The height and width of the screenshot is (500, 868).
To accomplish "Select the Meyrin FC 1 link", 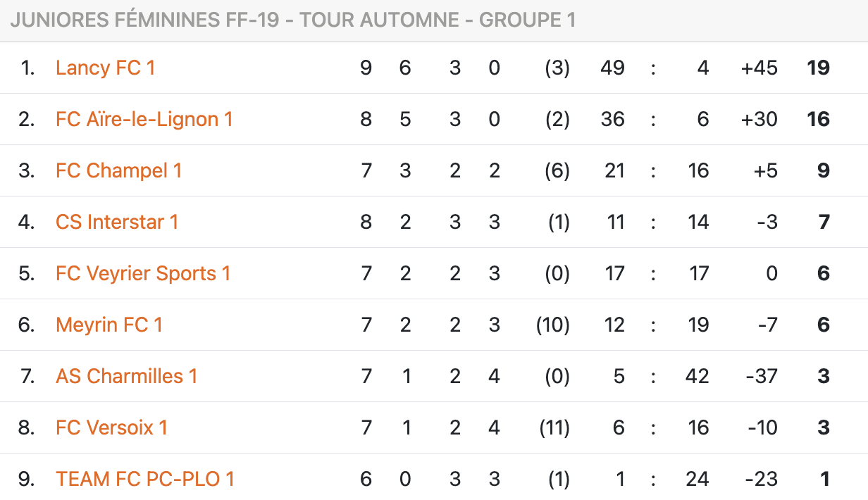I will pos(109,325).
